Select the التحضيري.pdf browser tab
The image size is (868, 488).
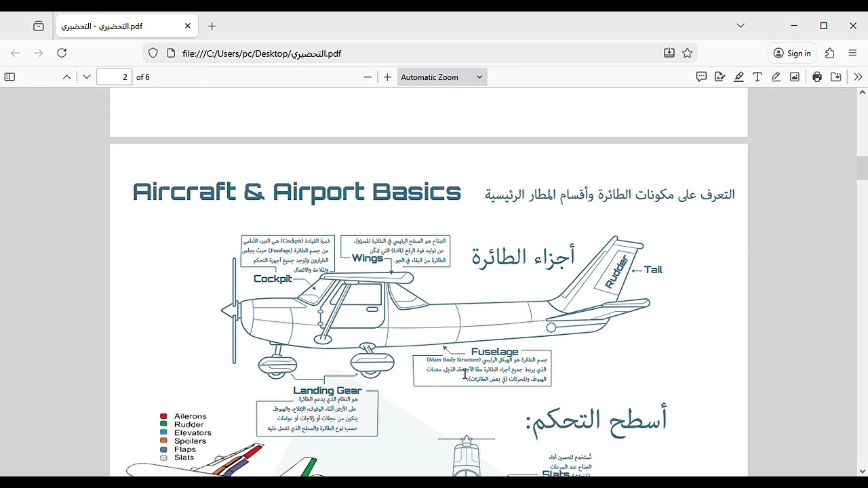point(126,26)
